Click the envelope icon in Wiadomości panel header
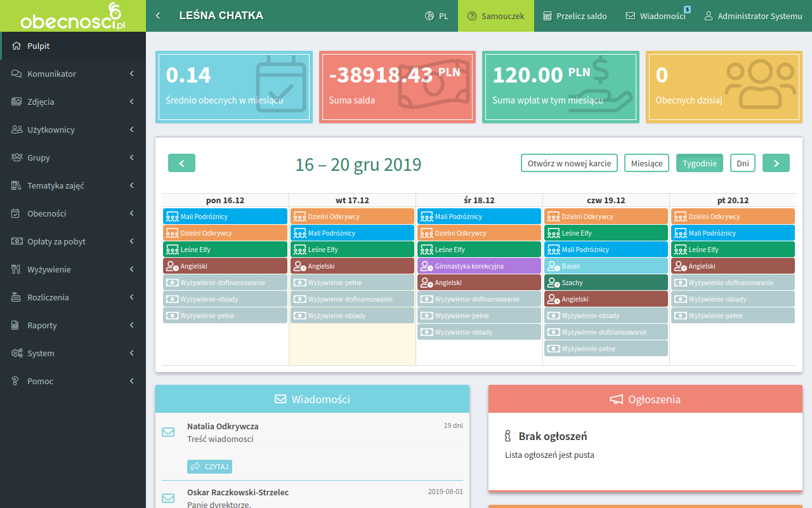The height and width of the screenshot is (508, 812). tap(280, 399)
